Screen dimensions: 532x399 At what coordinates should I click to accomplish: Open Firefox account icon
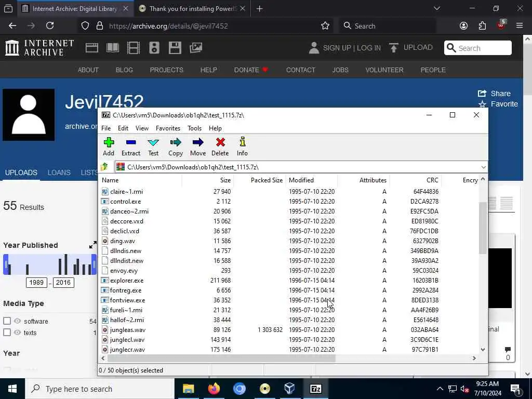click(x=463, y=26)
